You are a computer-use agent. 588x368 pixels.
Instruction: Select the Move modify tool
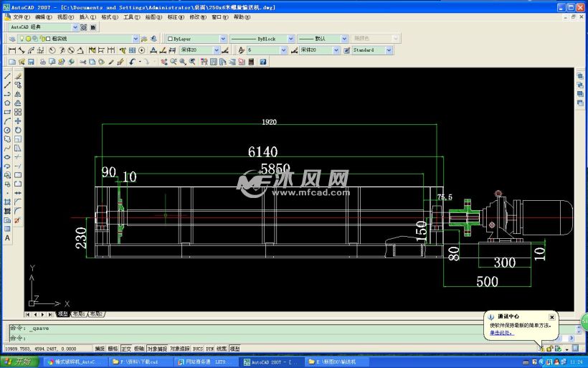18,121
